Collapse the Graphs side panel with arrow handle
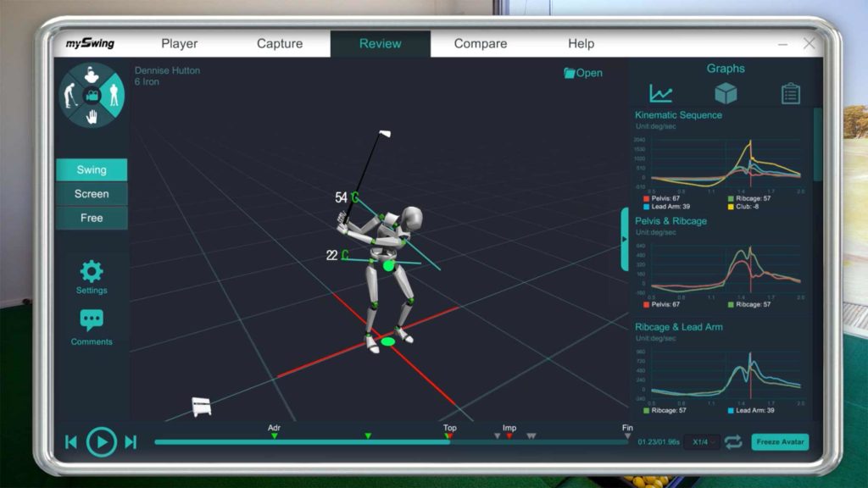 point(625,239)
